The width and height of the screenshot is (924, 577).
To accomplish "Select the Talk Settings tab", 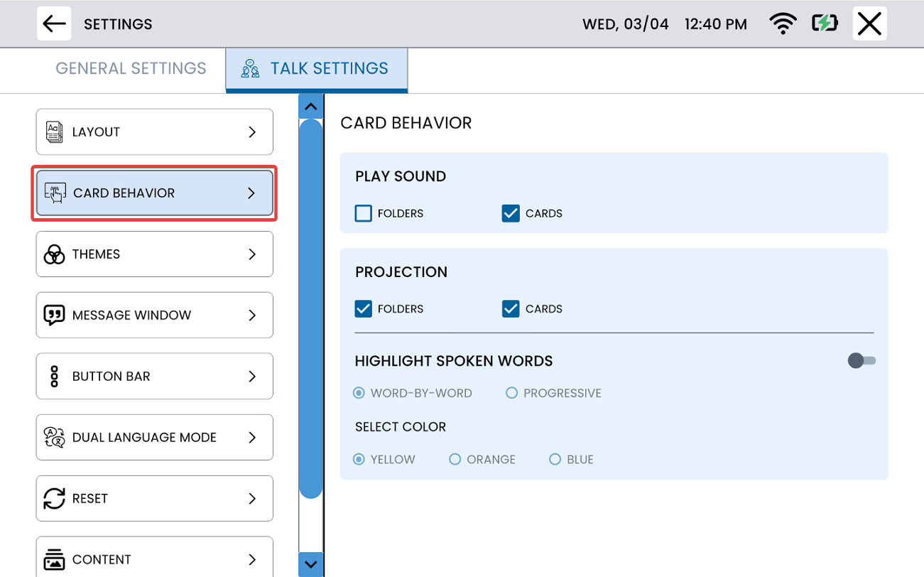I will 317,69.
